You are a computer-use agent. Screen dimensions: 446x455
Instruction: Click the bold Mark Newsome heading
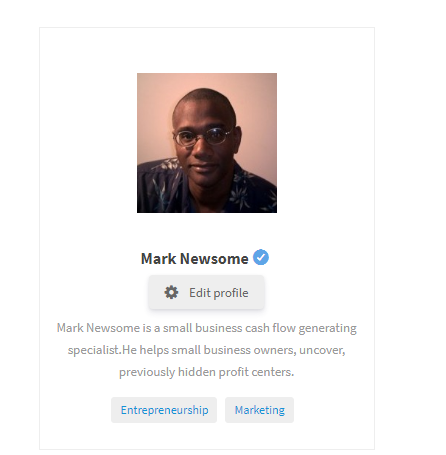[195, 259]
